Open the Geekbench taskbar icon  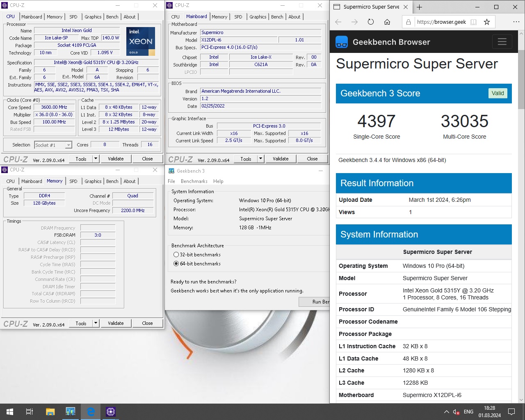point(71,412)
